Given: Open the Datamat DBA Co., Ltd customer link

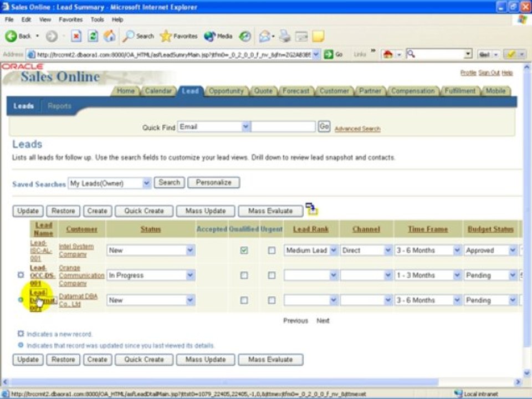Looking at the screenshot, I should coord(78,300).
